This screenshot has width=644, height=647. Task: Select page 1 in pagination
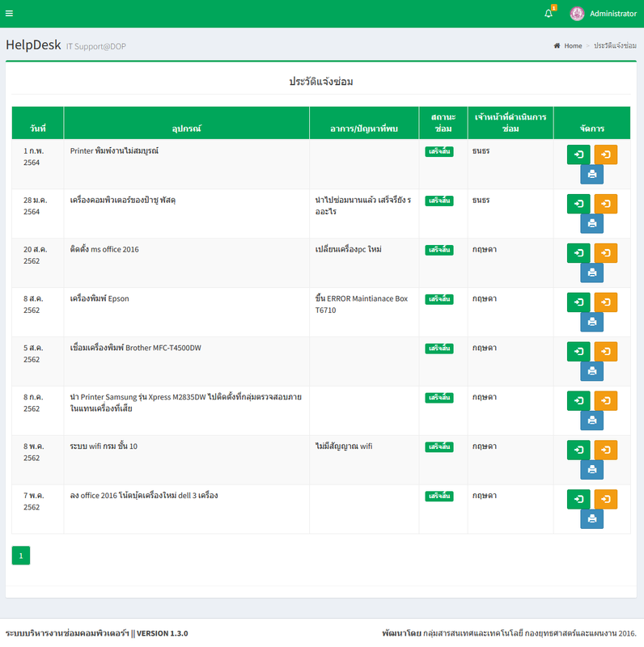[x=20, y=555]
